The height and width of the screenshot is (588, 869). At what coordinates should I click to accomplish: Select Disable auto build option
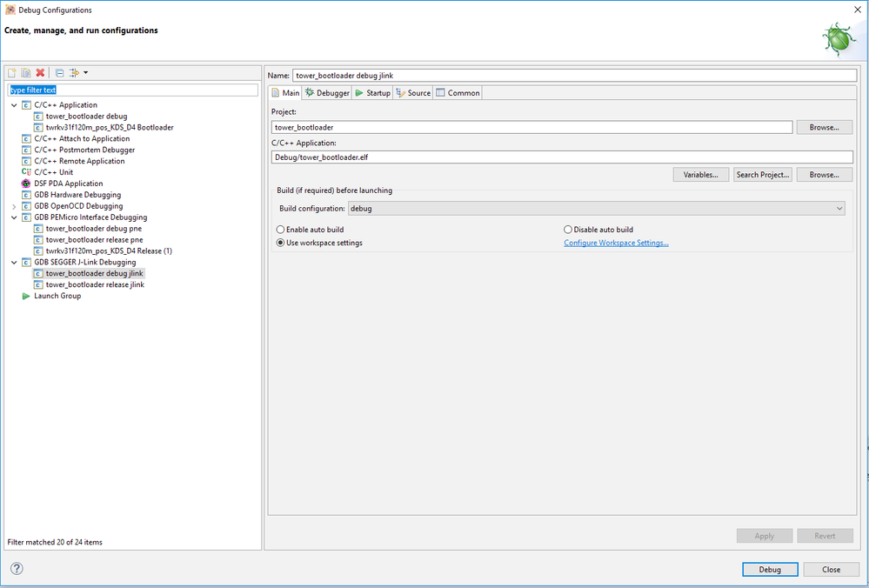click(x=598, y=230)
